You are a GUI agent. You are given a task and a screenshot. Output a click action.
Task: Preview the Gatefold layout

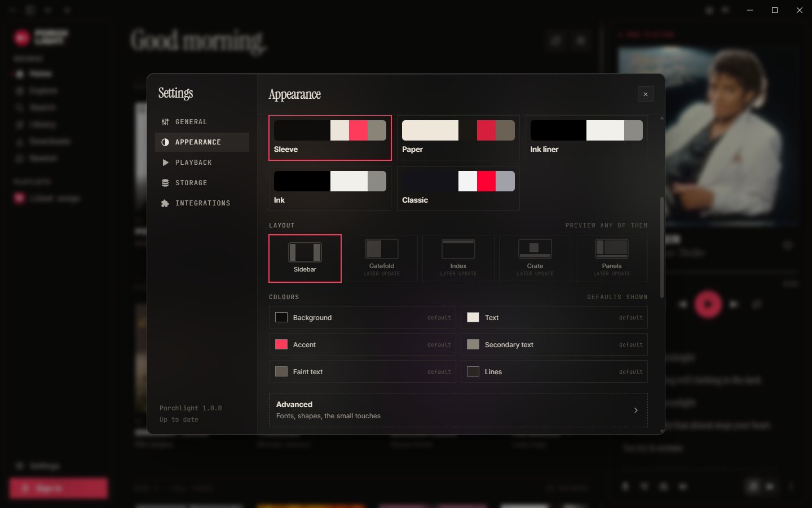[382, 259]
